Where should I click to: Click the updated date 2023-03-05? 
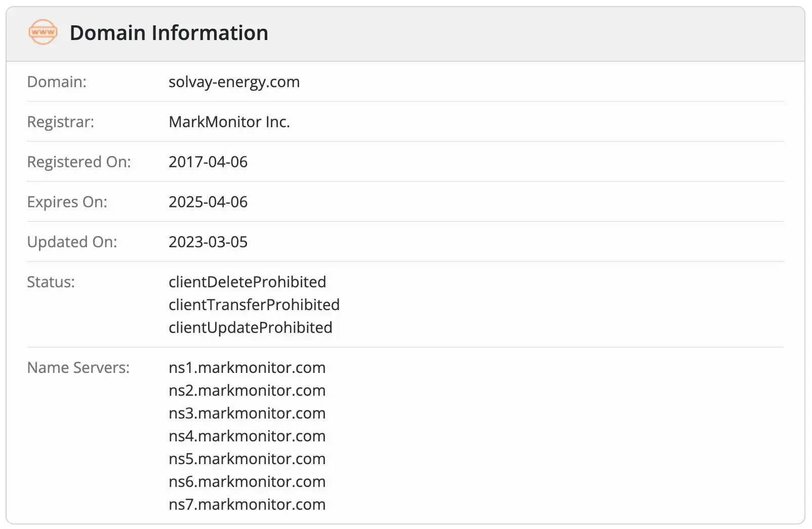pyautogui.click(x=208, y=242)
